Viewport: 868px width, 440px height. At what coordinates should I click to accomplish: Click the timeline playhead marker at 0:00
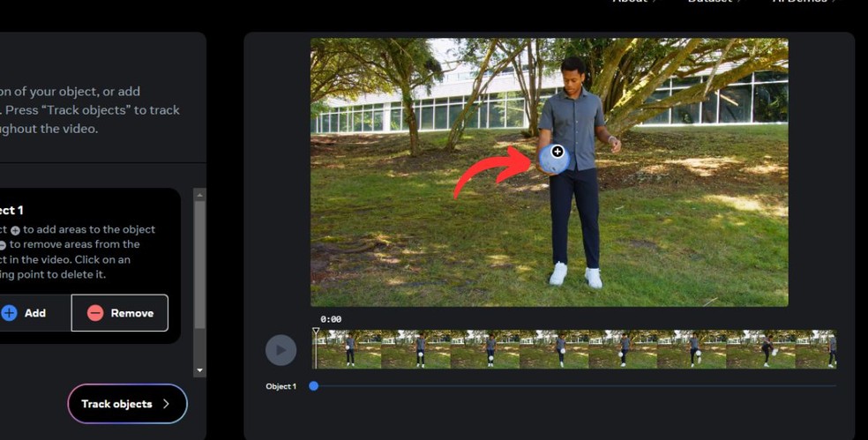(x=316, y=332)
